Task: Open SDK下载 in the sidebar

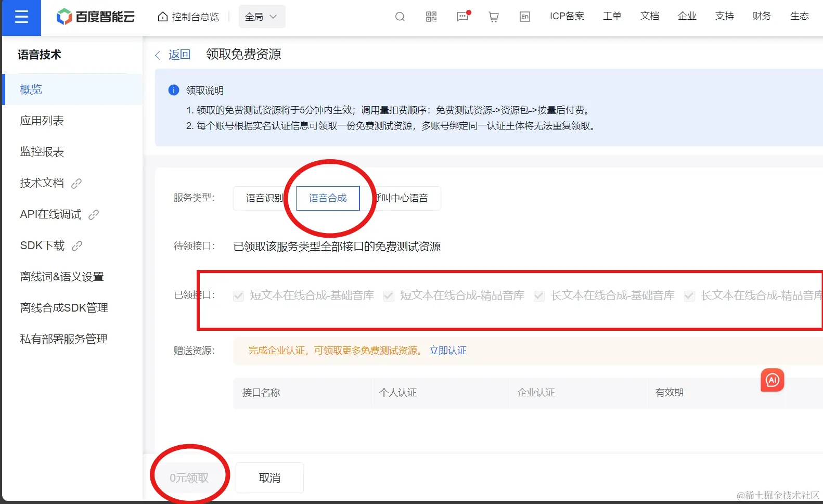Action: (x=42, y=245)
